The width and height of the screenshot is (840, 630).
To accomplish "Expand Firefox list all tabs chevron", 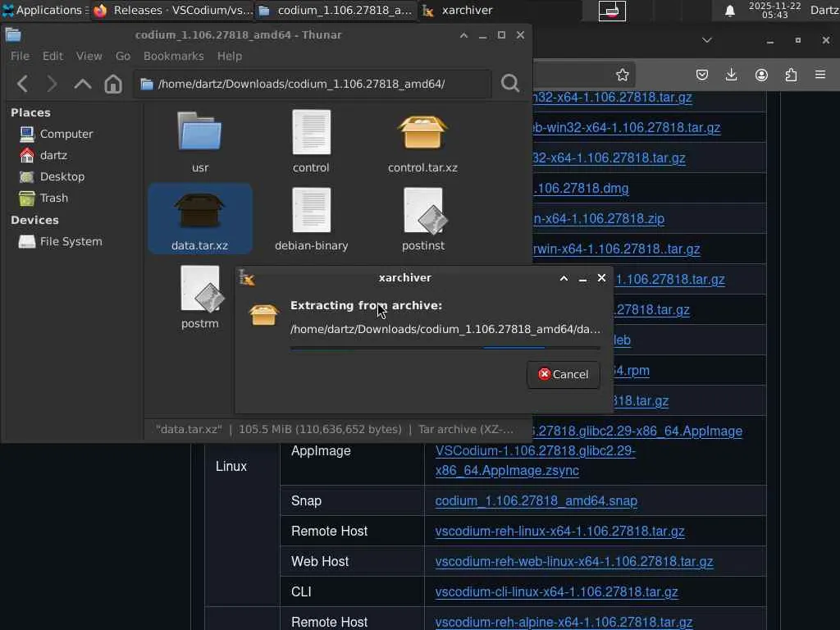I will [706, 40].
